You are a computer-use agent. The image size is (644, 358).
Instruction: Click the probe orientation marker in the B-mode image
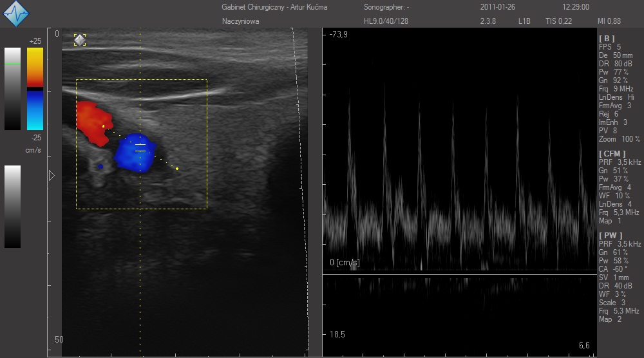tap(80, 40)
